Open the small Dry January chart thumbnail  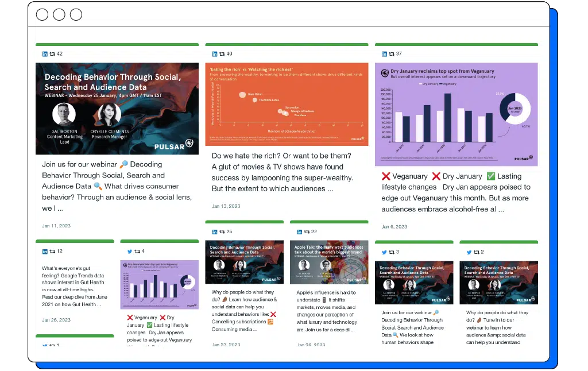coord(159,284)
